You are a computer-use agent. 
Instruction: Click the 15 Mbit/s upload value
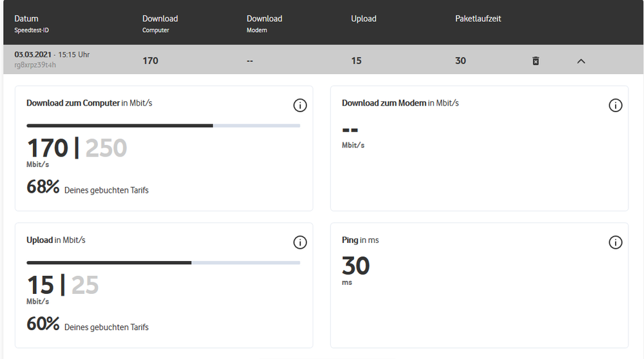pos(40,285)
